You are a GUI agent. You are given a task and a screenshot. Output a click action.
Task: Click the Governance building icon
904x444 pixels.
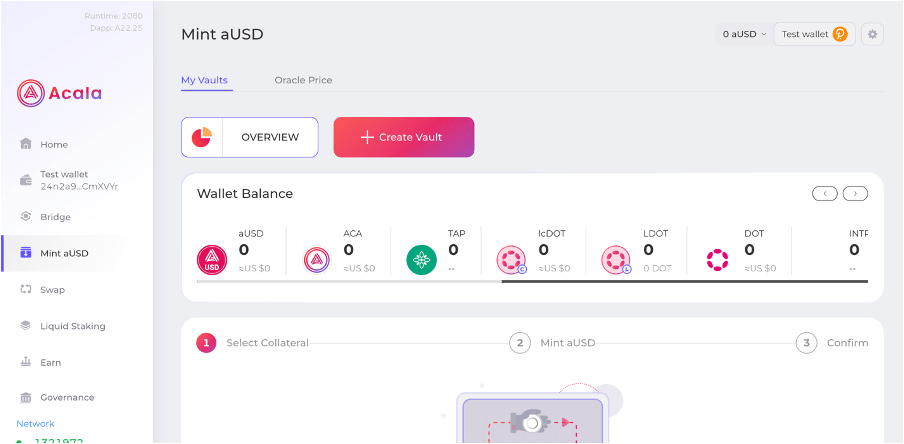tap(25, 397)
